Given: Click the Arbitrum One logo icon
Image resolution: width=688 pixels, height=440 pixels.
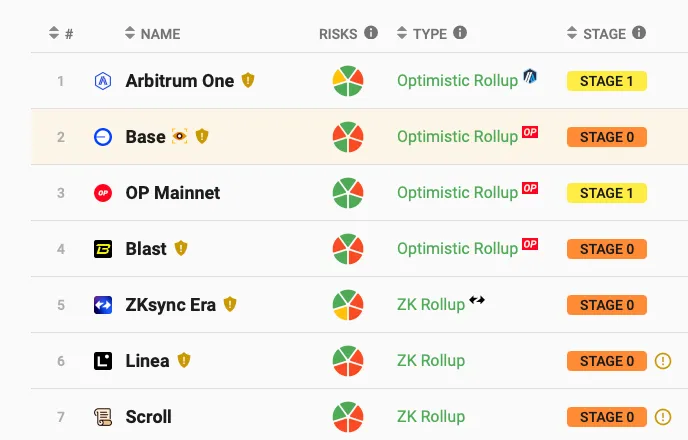Looking at the screenshot, I should click(102, 81).
